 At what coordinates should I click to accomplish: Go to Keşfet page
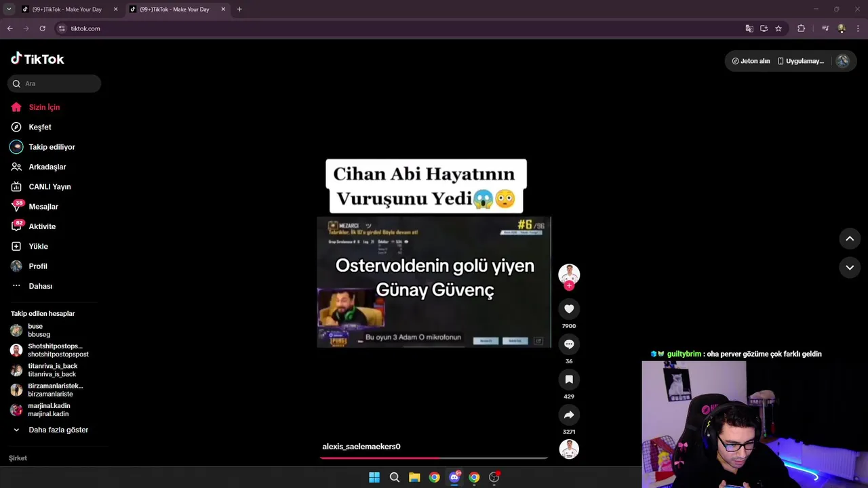(x=39, y=127)
